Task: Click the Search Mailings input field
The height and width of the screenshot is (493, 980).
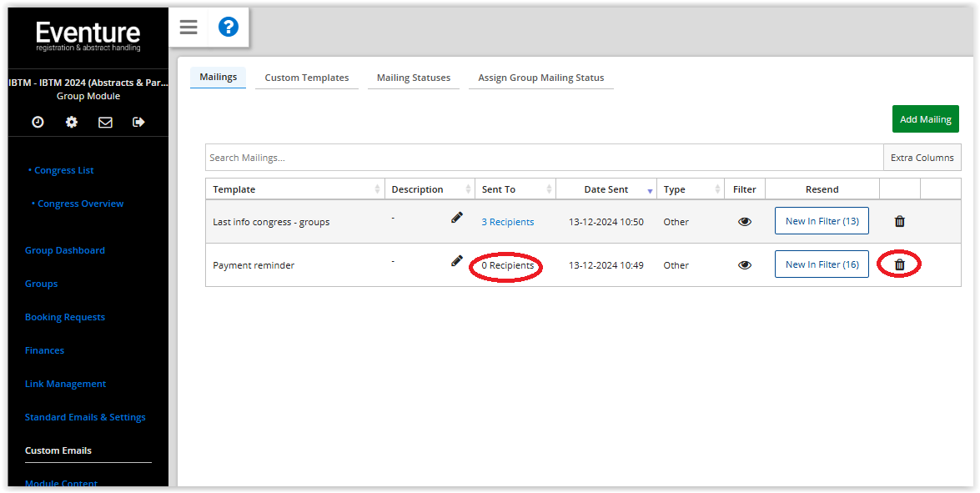Action: point(544,158)
